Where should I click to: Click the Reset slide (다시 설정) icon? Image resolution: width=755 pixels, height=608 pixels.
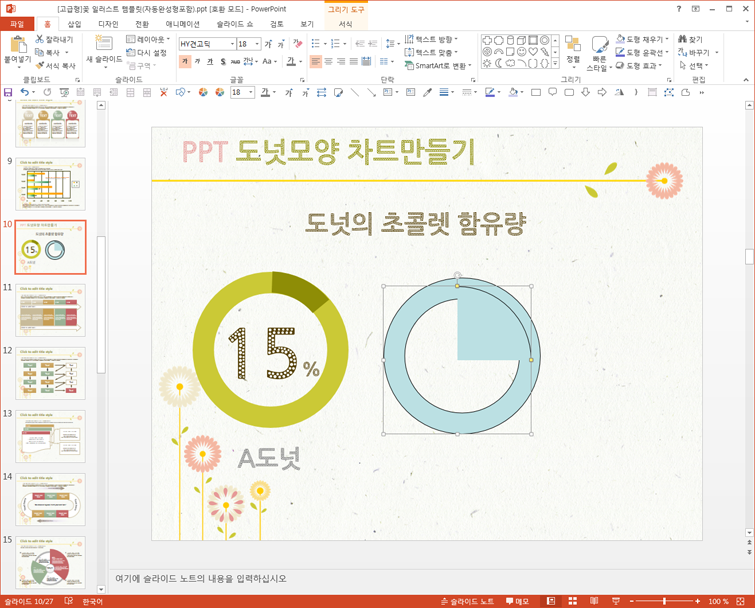pyautogui.click(x=130, y=52)
